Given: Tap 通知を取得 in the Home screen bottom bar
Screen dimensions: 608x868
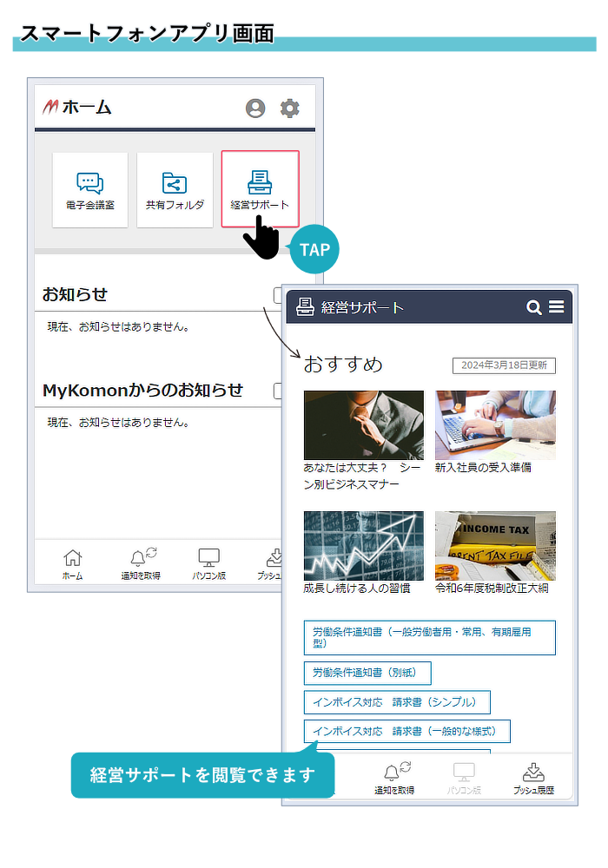Looking at the screenshot, I should 141,563.
